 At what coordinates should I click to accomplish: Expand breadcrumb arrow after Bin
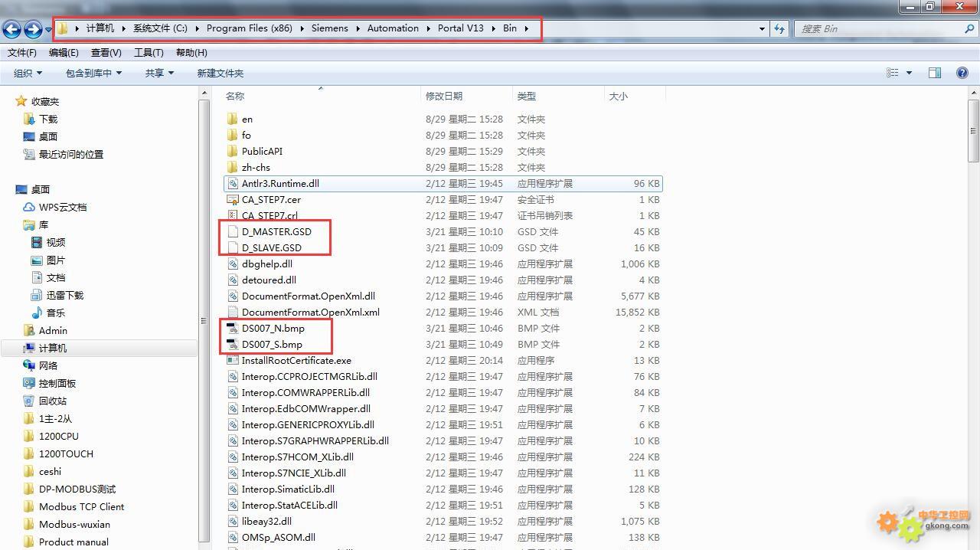pos(527,28)
